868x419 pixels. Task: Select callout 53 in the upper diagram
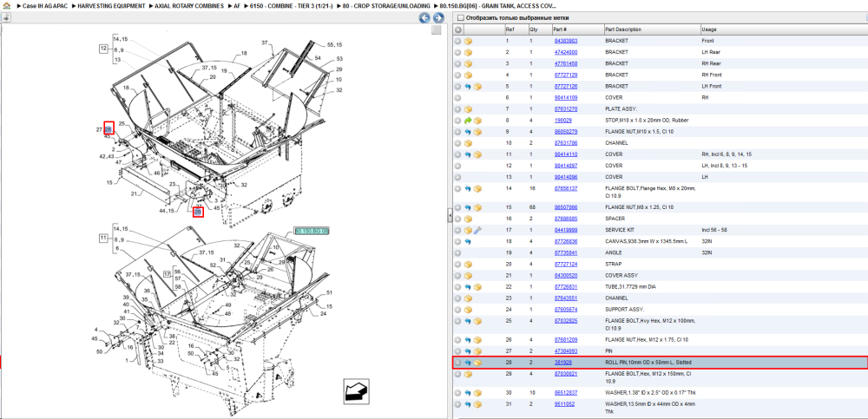[x=340, y=58]
